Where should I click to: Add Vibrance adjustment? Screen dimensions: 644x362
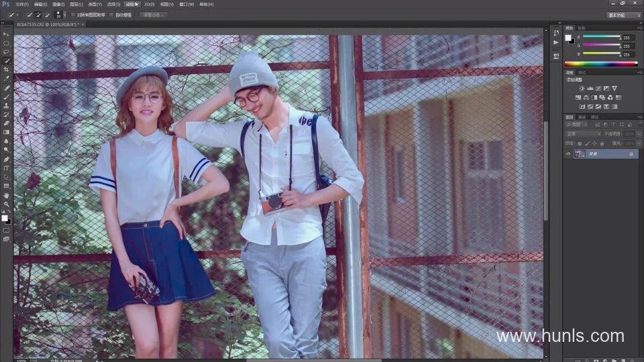(614, 88)
